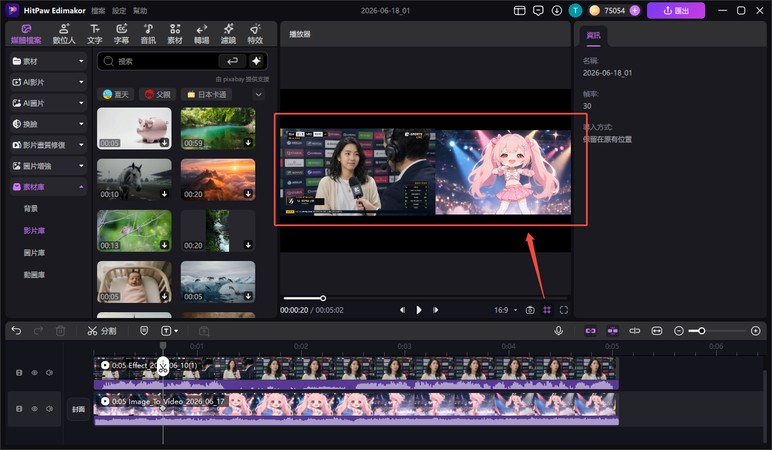Zoom out timeline with minus button

click(x=678, y=331)
